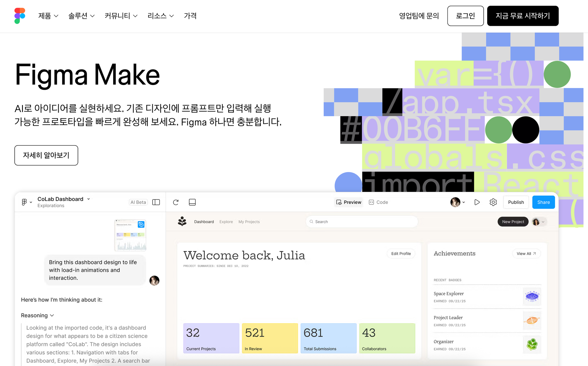Open the 가격 pricing page

pyautogui.click(x=190, y=16)
